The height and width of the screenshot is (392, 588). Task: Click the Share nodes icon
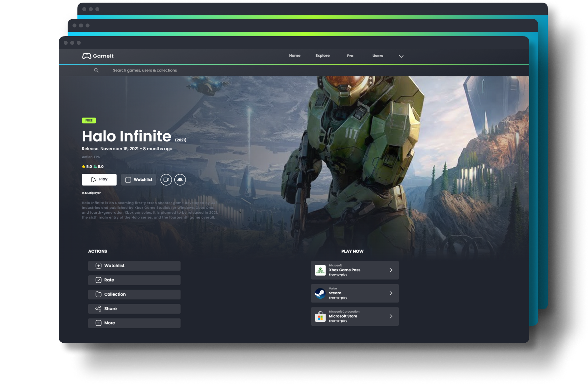[98, 309]
